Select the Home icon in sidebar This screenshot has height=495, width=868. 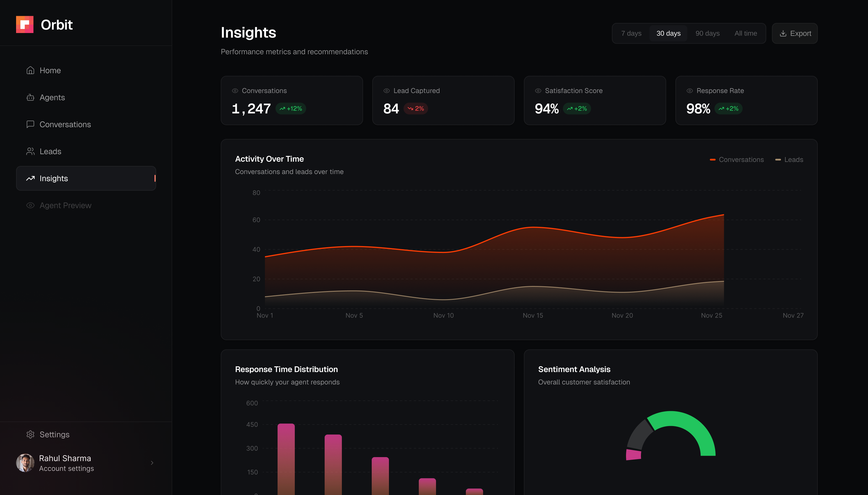(30, 70)
